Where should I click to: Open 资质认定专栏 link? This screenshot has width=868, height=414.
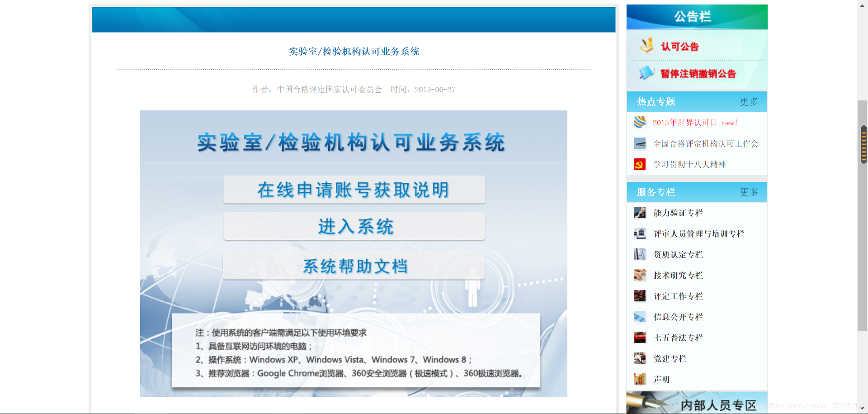click(678, 255)
